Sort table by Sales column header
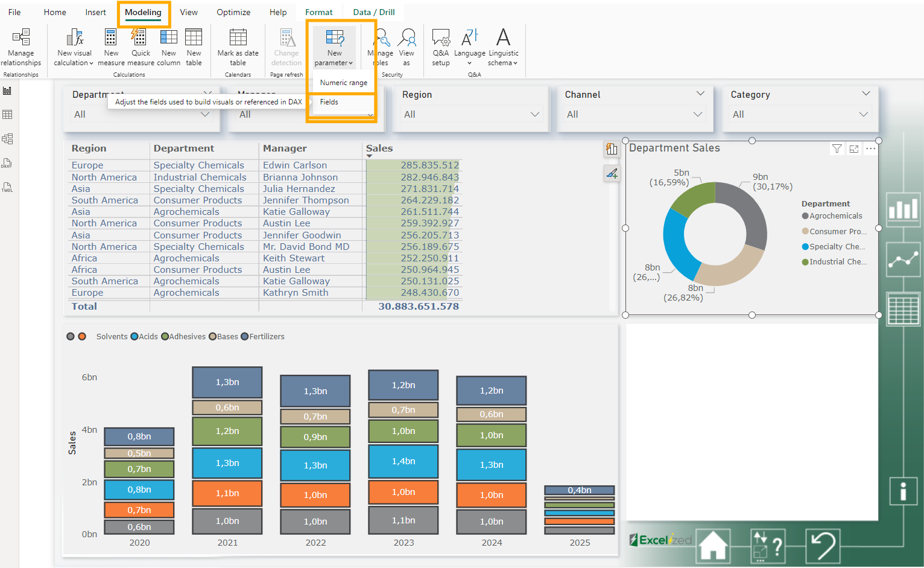The width and height of the screenshot is (924, 568). point(379,148)
